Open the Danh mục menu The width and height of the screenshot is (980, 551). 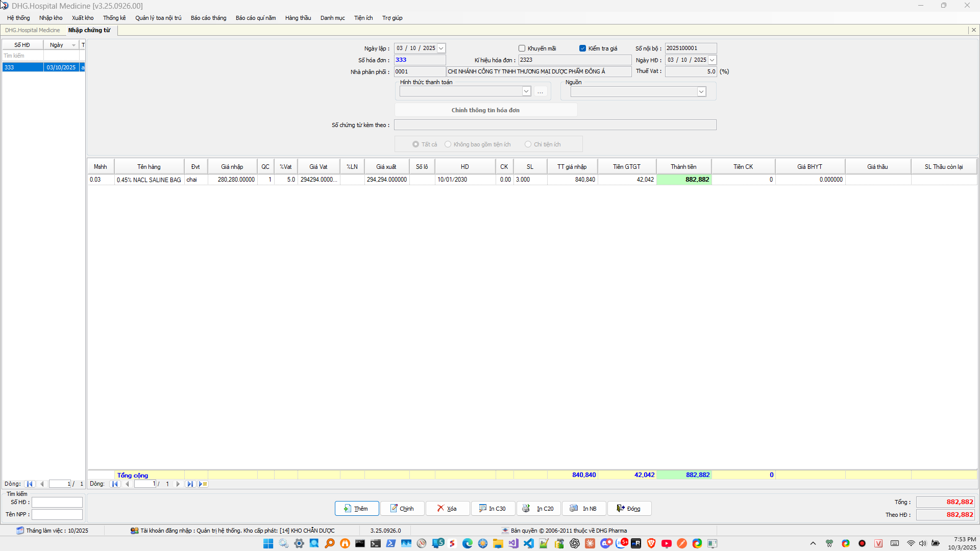(332, 18)
